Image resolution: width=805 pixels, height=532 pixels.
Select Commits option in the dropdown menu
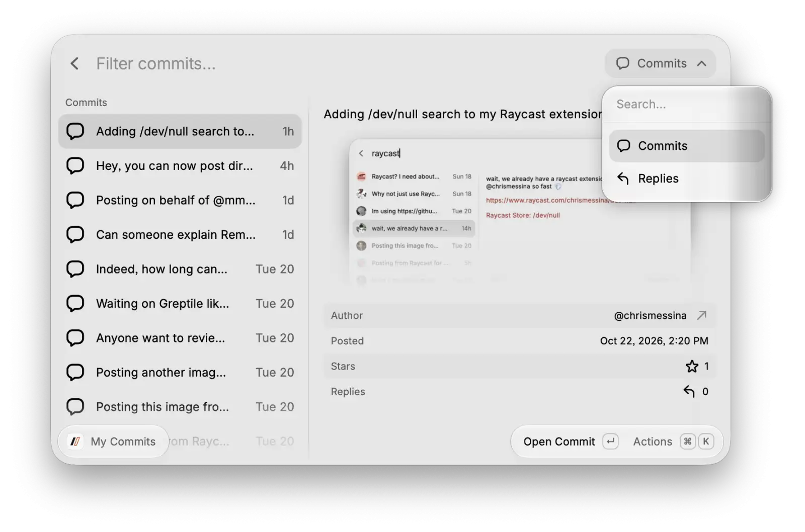pos(687,146)
